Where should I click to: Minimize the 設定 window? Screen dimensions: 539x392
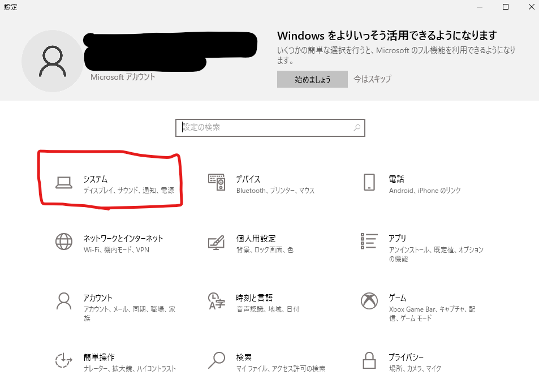pos(480,7)
